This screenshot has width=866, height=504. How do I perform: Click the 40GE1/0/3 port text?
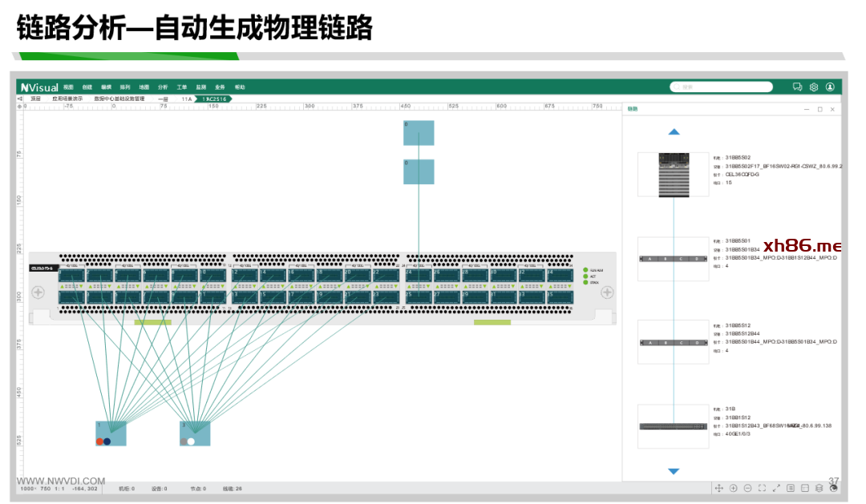coord(738,434)
